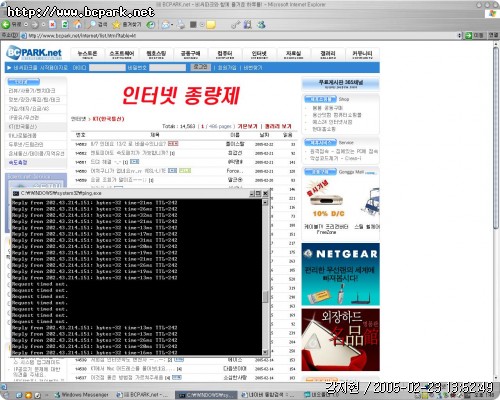Click the page icon in the address bar
This screenshot has width=500, height=400.
[x=24, y=35]
